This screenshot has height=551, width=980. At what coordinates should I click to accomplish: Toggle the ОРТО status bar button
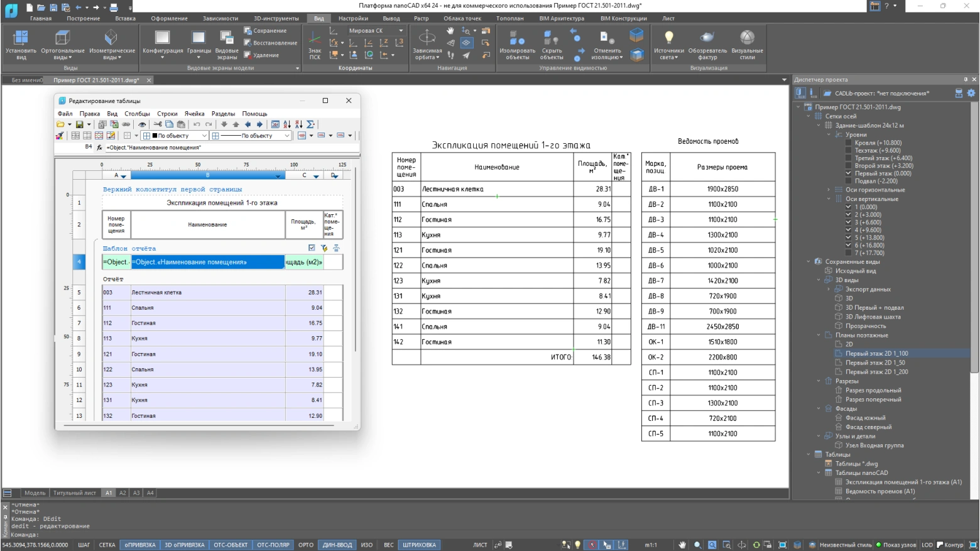point(306,545)
